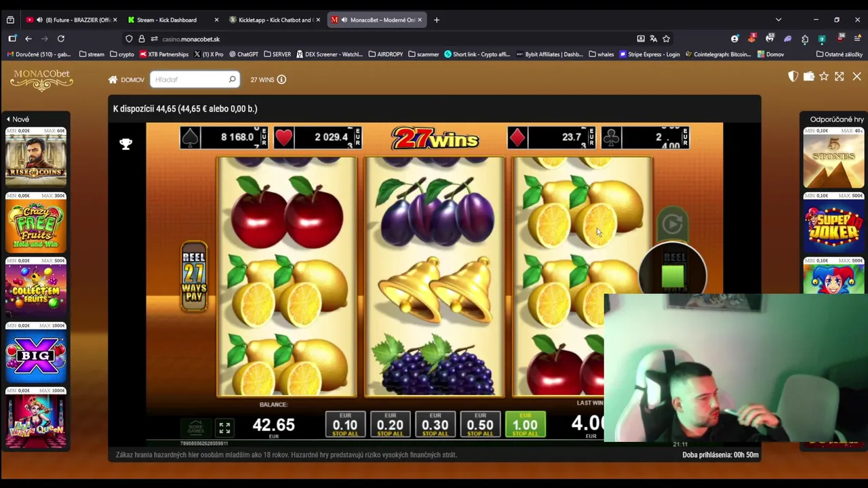Open the Stripe Express bookmark
This screenshot has width=868, height=488.
pos(650,54)
